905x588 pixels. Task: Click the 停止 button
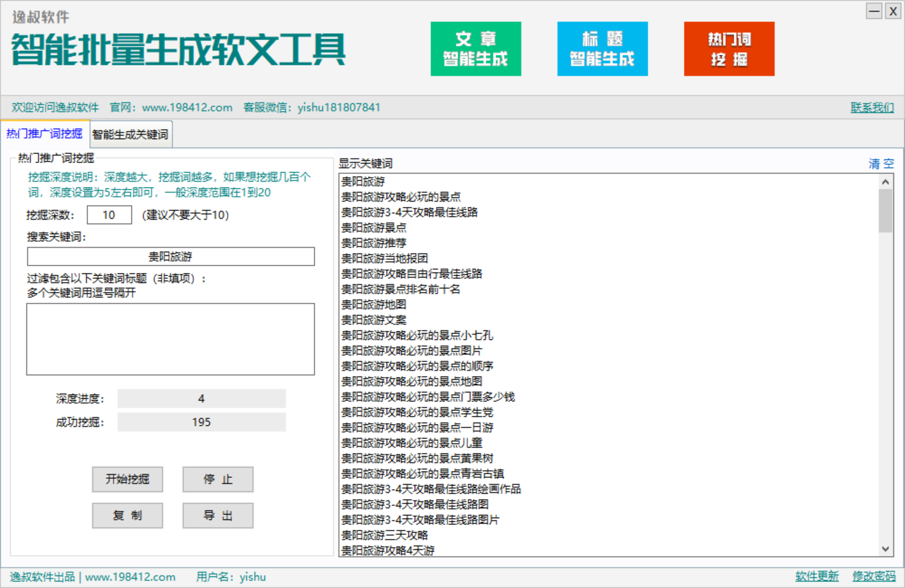[218, 479]
